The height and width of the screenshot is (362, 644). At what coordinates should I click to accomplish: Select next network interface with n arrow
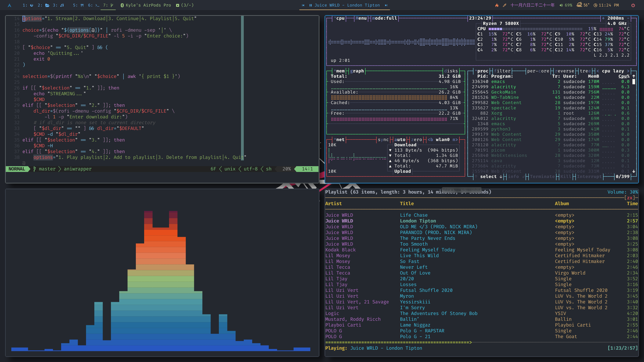455,140
